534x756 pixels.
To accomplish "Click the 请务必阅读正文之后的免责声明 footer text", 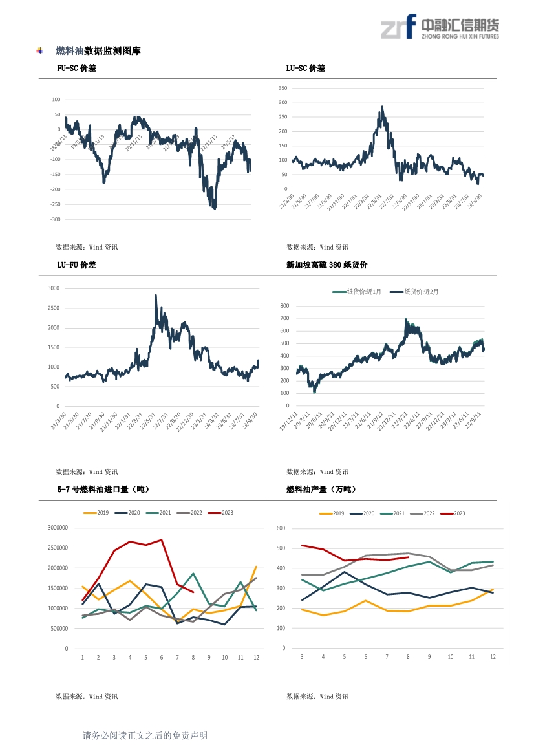I will click(145, 735).
